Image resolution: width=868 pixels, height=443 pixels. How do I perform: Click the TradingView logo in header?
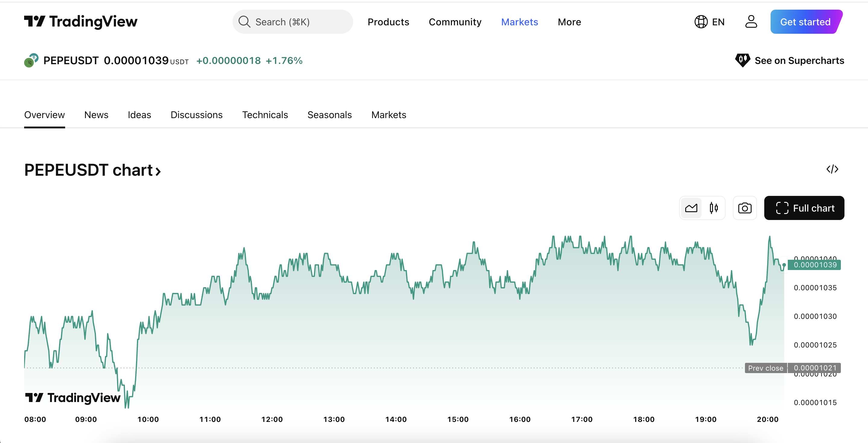pos(81,21)
